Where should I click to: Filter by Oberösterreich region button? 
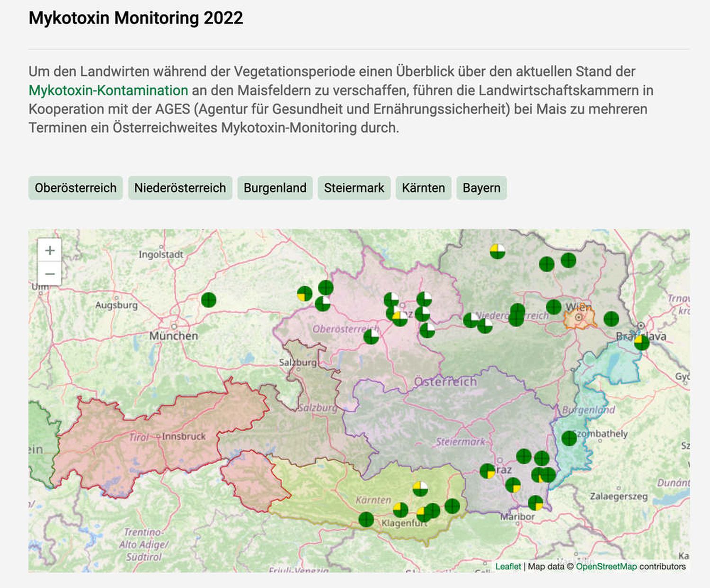[76, 188]
